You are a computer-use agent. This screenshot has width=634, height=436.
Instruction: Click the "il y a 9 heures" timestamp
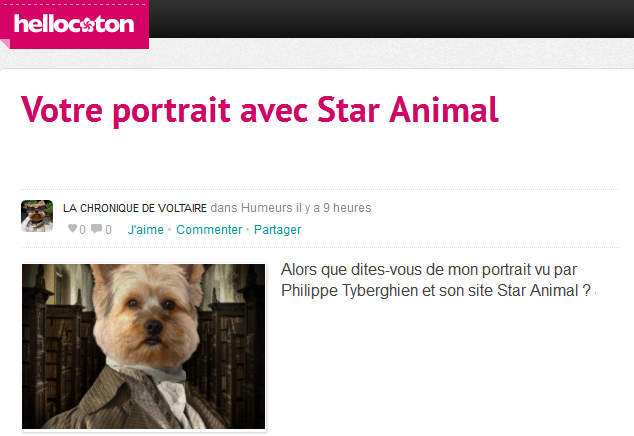pyautogui.click(x=334, y=208)
